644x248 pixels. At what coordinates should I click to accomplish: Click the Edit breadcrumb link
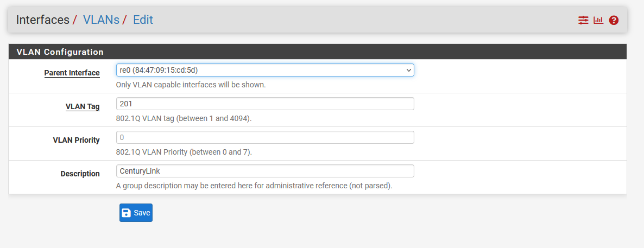pos(143,20)
